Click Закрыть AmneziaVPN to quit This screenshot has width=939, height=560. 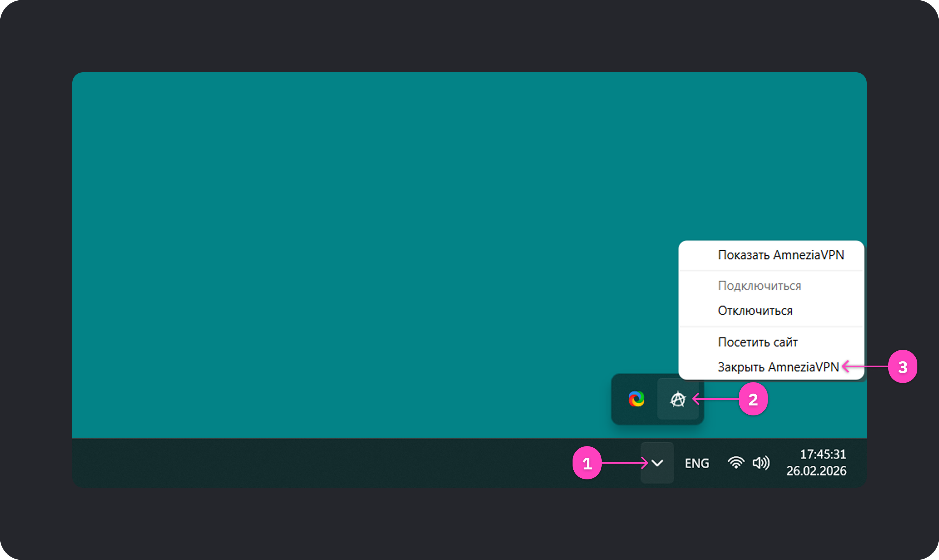coord(778,367)
